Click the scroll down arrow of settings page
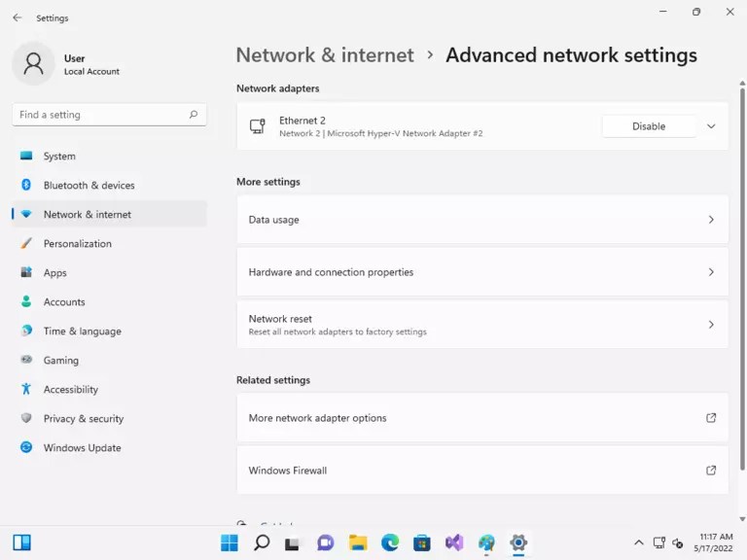Screen dimensions: 747x560 point(742,519)
